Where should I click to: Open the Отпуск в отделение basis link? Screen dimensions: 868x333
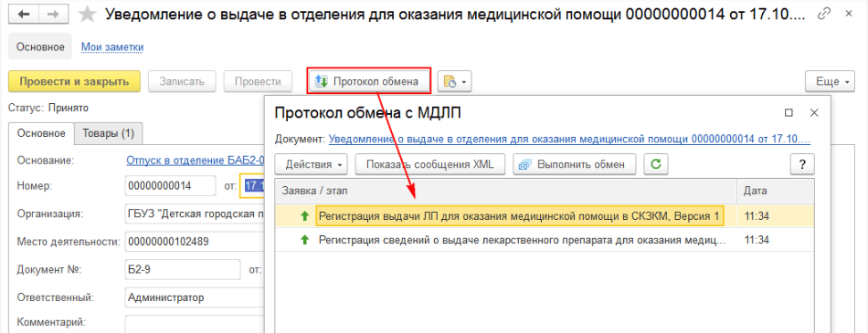196,161
